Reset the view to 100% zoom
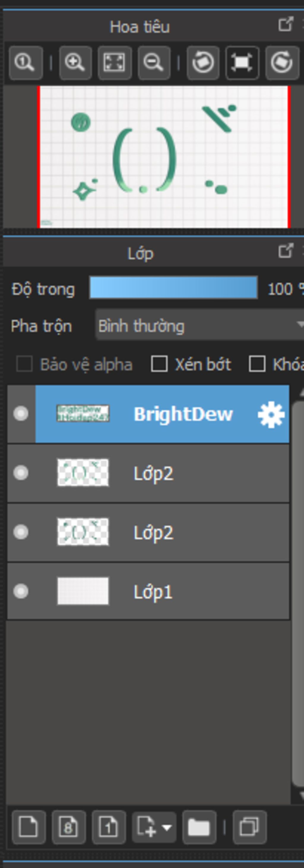This screenshot has width=304, height=868. 26,63
